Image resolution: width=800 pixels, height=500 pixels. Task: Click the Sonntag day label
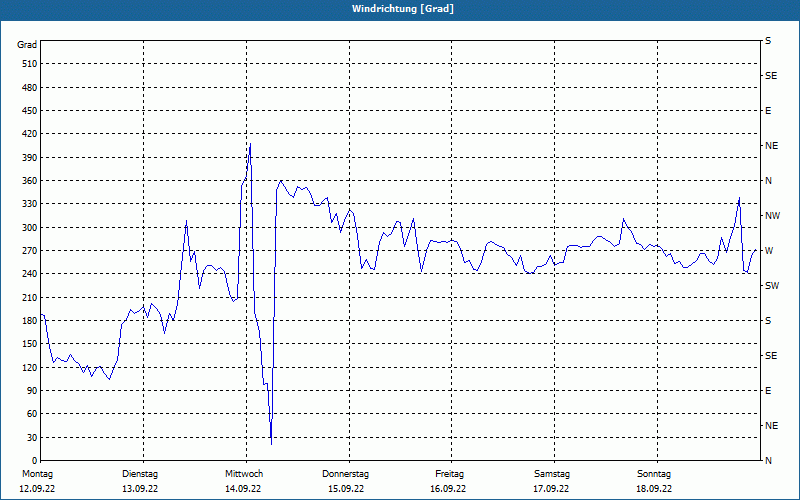(654, 474)
